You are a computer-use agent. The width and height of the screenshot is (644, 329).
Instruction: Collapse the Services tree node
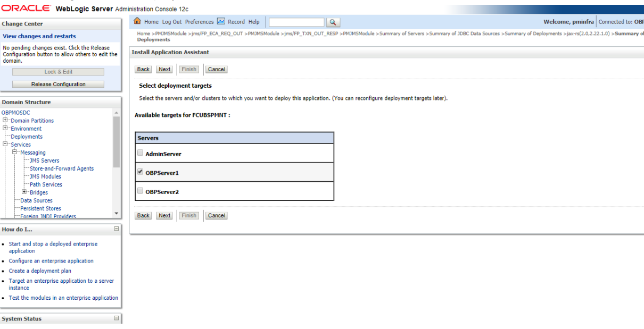pos(5,144)
